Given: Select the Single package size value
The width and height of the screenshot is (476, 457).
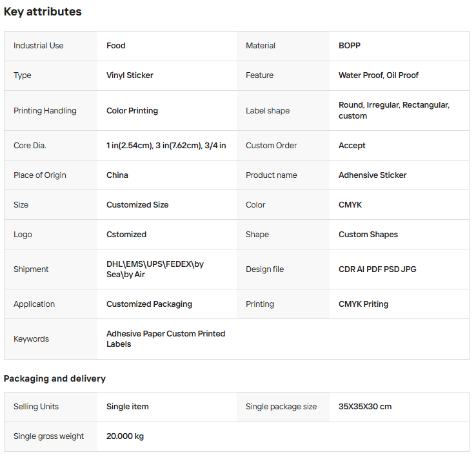Looking at the screenshot, I should click(364, 407).
